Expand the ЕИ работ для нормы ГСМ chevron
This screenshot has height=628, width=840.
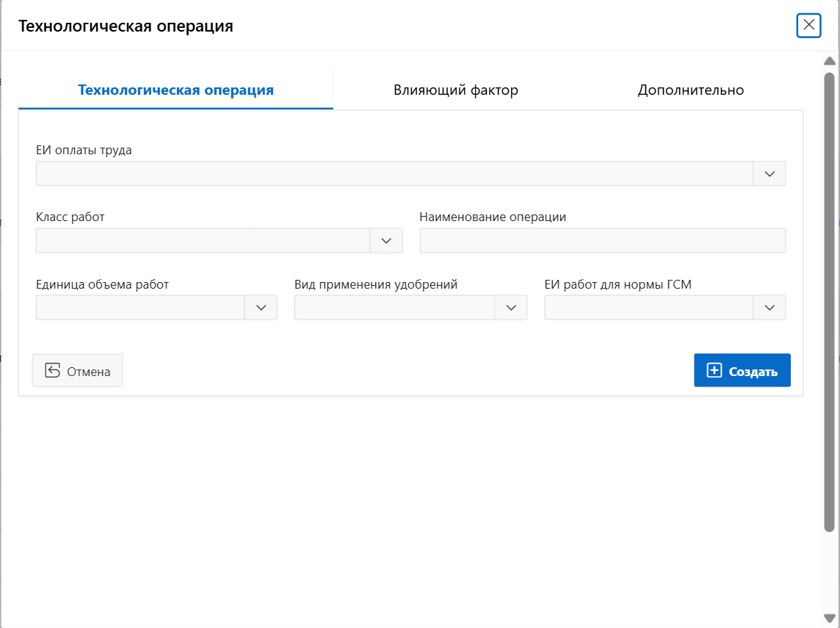(x=770, y=308)
